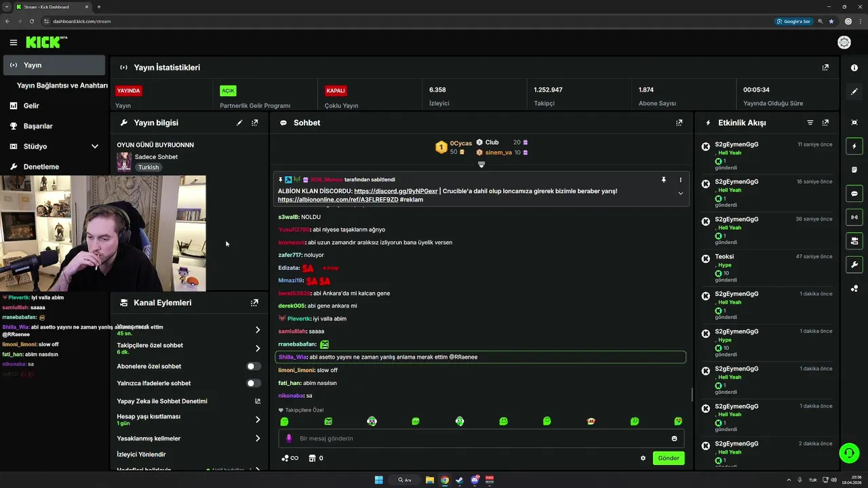Open the three-dot menu on the pinned message
This screenshot has width=868, height=488.
pyautogui.click(x=680, y=180)
